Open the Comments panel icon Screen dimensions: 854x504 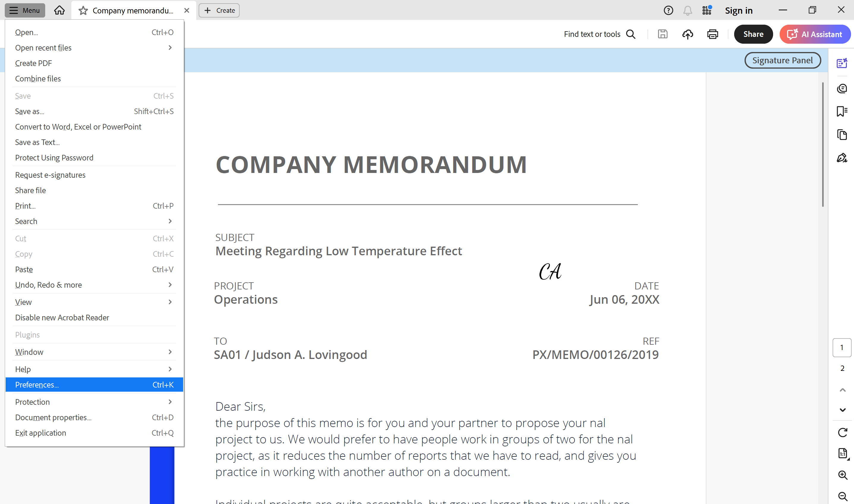[842, 89]
